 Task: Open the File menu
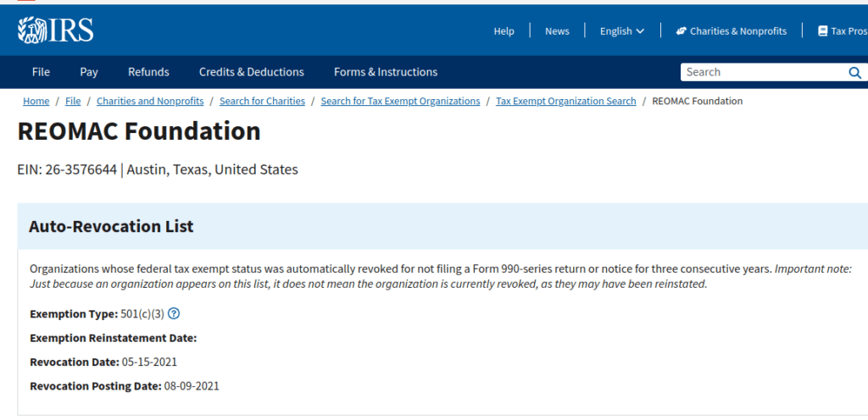click(x=41, y=72)
